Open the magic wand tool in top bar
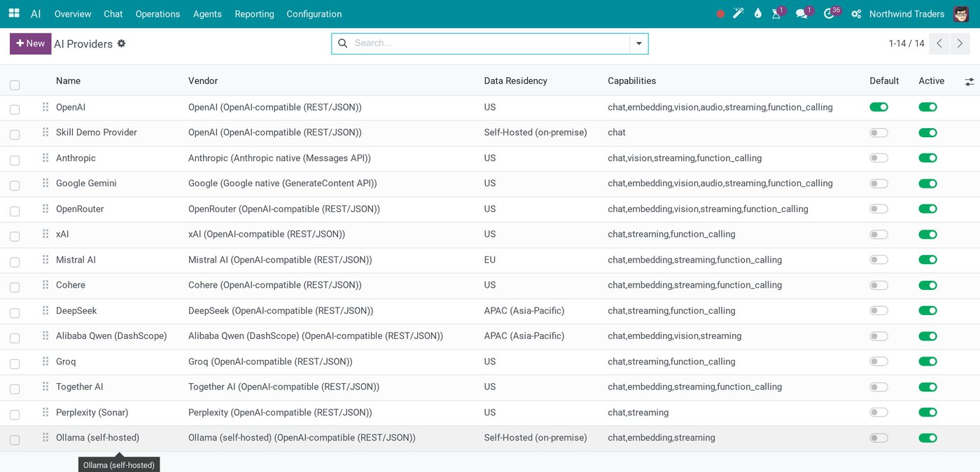The image size is (980, 472). pos(738,14)
